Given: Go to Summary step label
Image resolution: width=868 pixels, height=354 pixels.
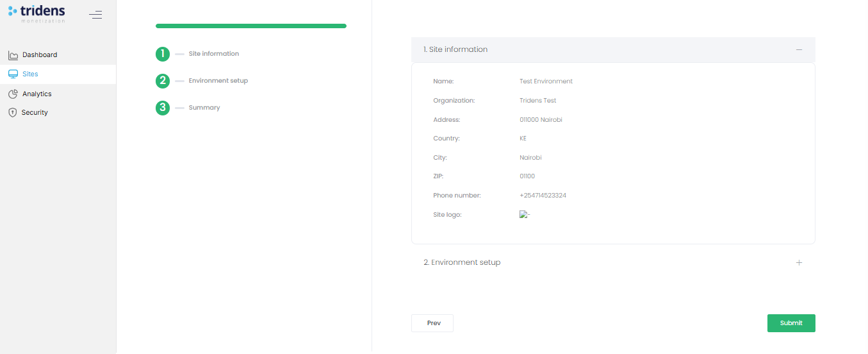Looking at the screenshot, I should 204,108.
